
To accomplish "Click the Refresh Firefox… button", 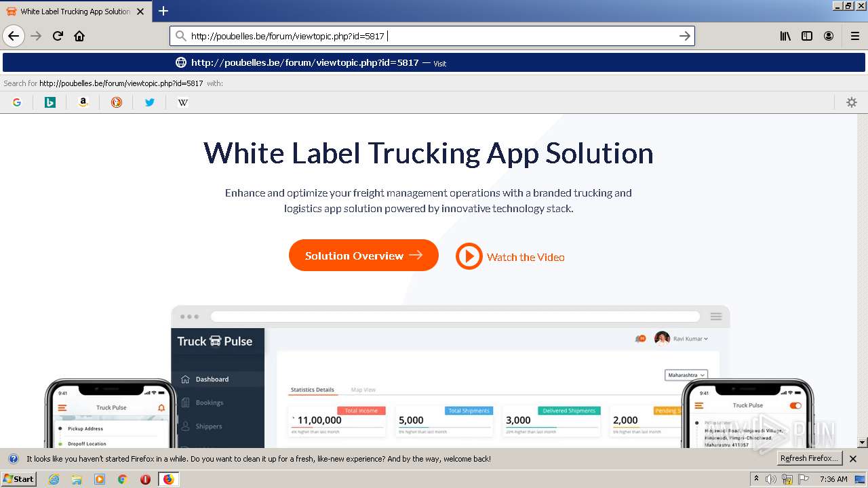I will click(x=810, y=458).
